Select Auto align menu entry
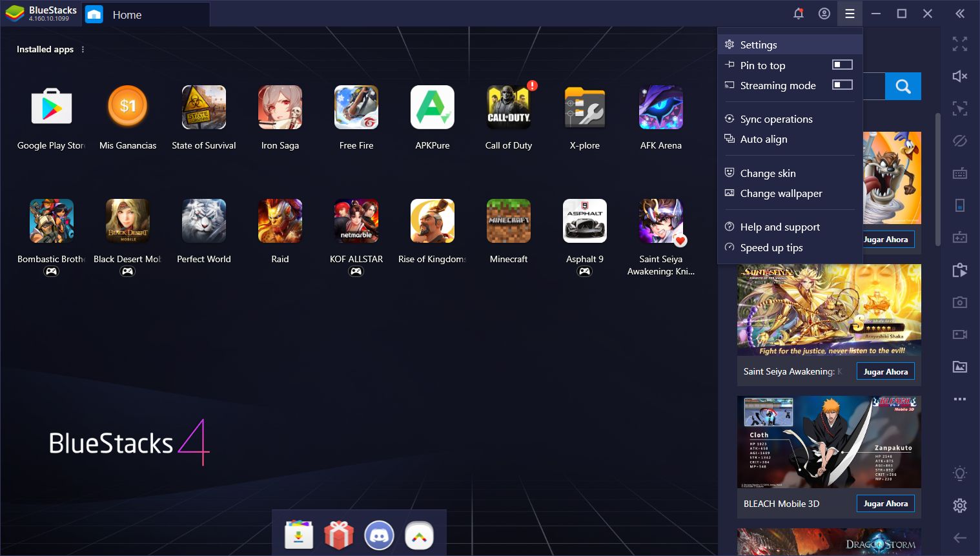Viewport: 980px width, 556px height. 790,139
